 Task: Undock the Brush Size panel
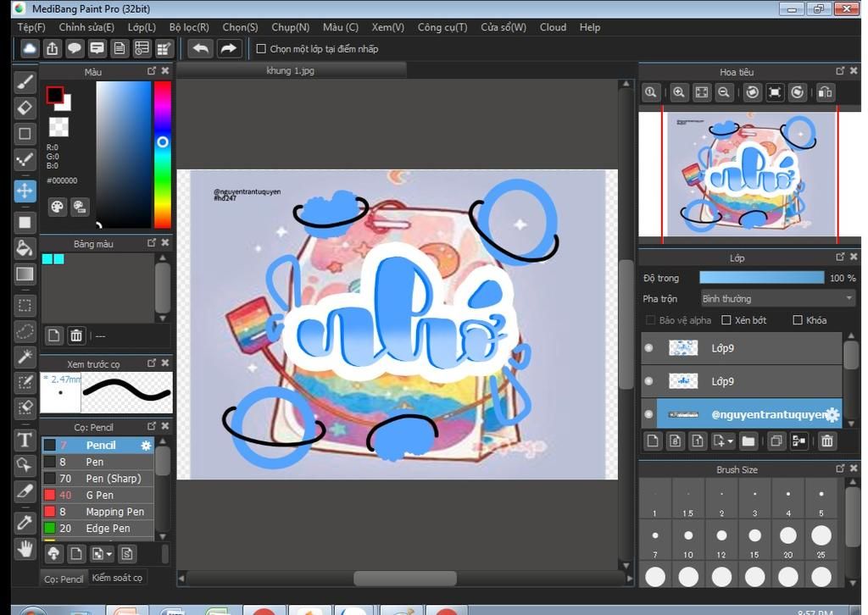click(x=840, y=468)
